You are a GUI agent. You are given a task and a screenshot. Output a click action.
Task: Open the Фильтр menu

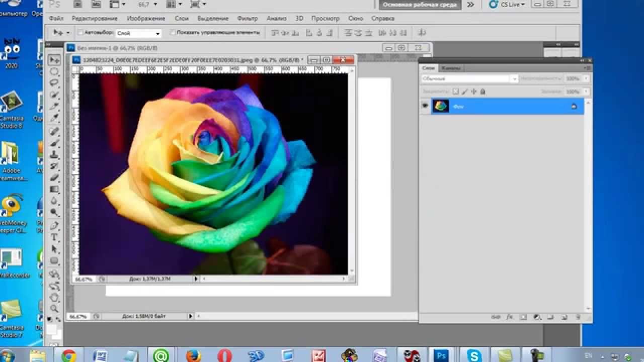tap(247, 19)
